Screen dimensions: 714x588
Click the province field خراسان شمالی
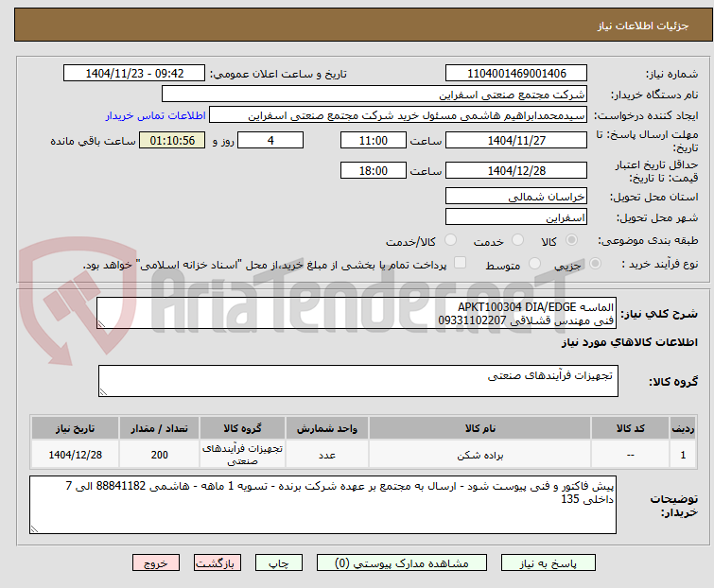516,196
